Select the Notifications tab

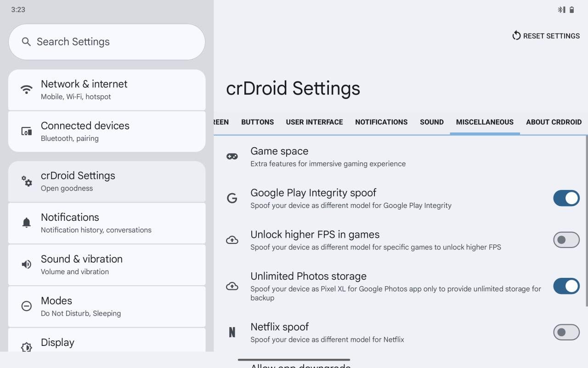click(x=381, y=122)
